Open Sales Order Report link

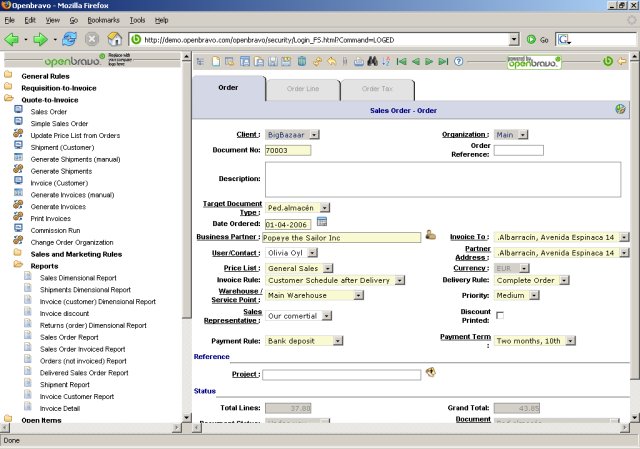pyautogui.click(x=70, y=337)
